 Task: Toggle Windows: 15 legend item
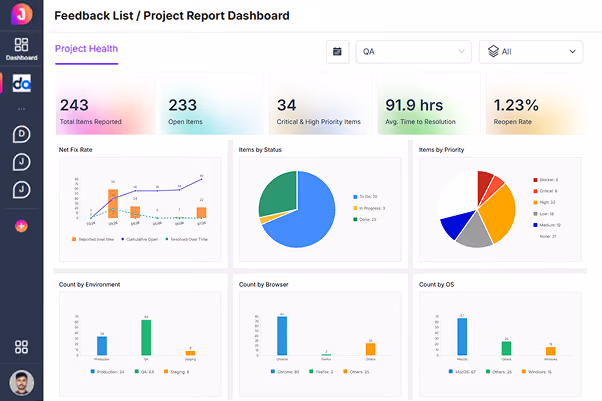pos(537,372)
